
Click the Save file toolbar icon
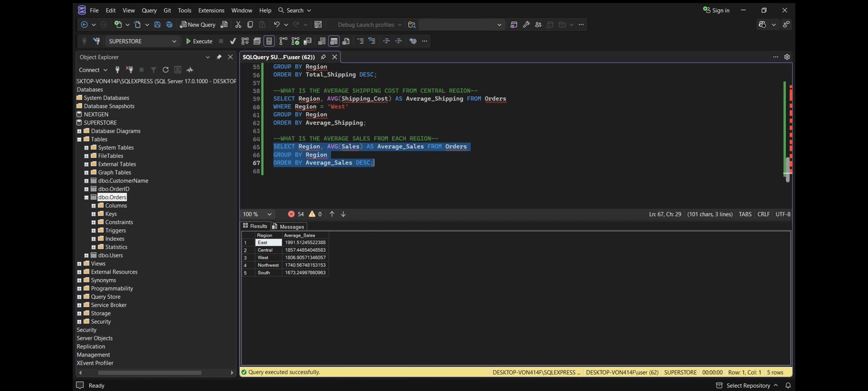click(x=157, y=25)
